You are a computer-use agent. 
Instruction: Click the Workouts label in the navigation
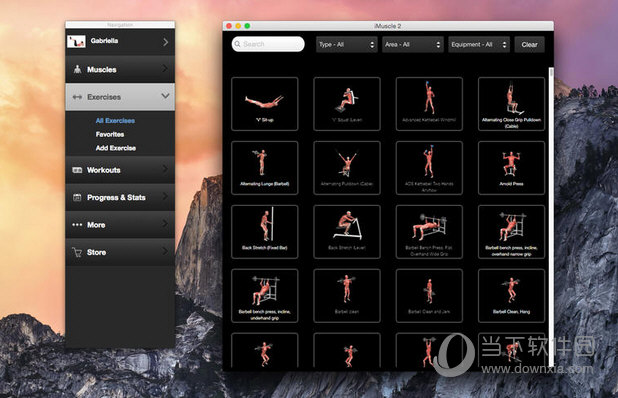point(104,170)
